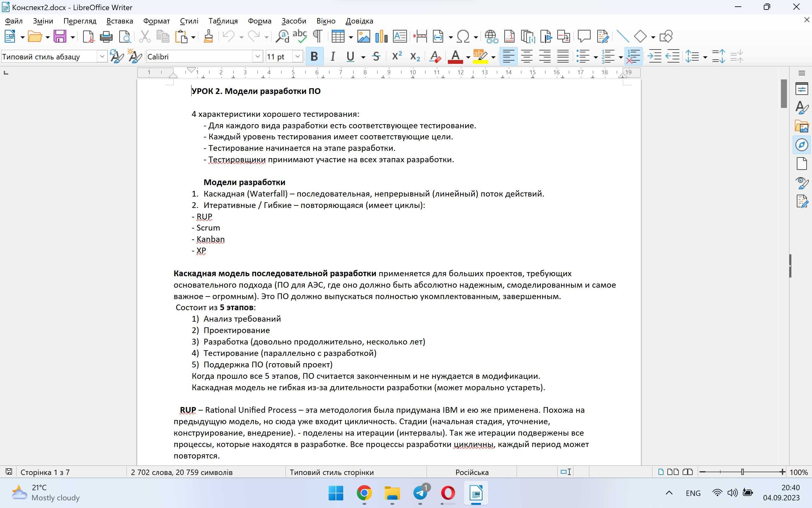Apply superscript formatting
This screenshot has width=812, height=508.
pos(397,57)
